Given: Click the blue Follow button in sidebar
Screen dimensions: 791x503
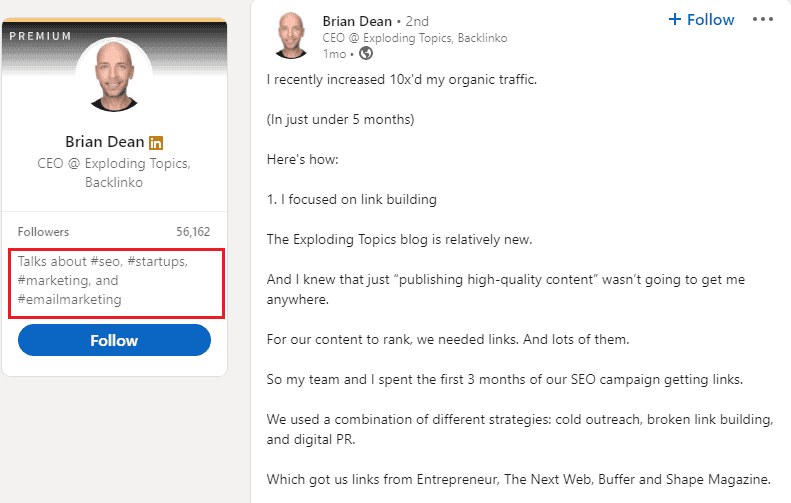Looking at the screenshot, I should [x=115, y=340].
